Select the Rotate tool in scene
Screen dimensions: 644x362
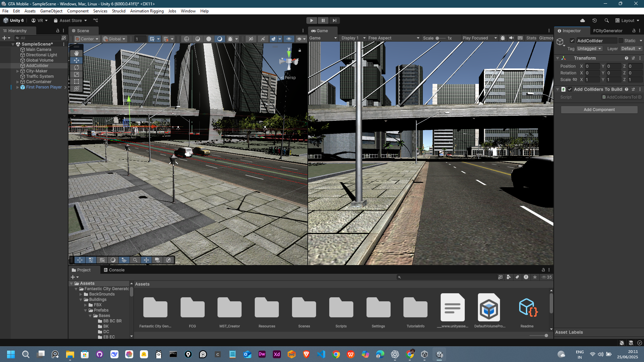77,67
